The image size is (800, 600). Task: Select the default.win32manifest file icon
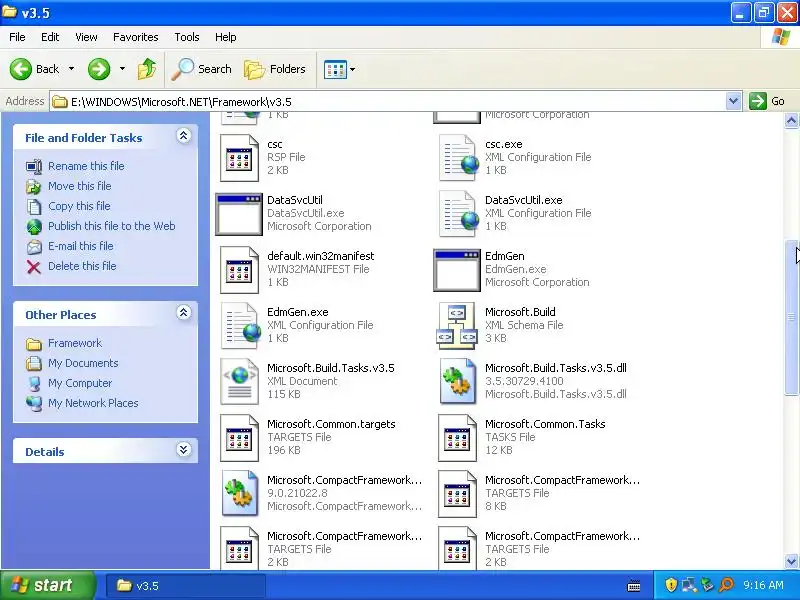[239, 270]
